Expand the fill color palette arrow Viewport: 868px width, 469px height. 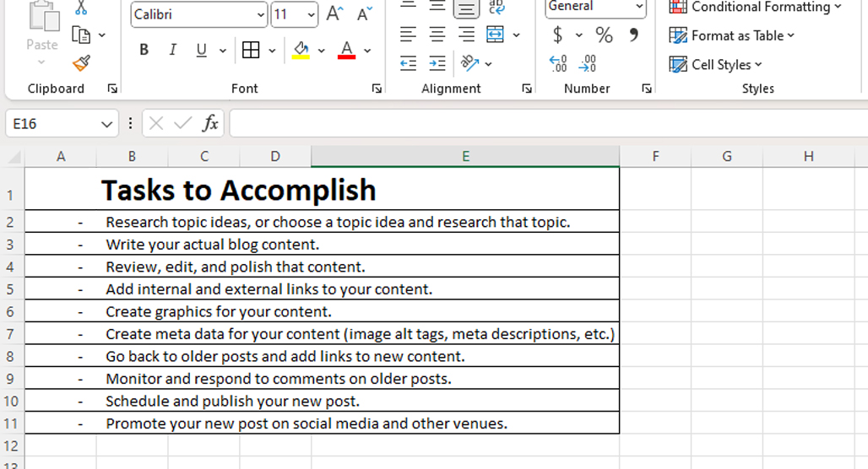(x=321, y=51)
